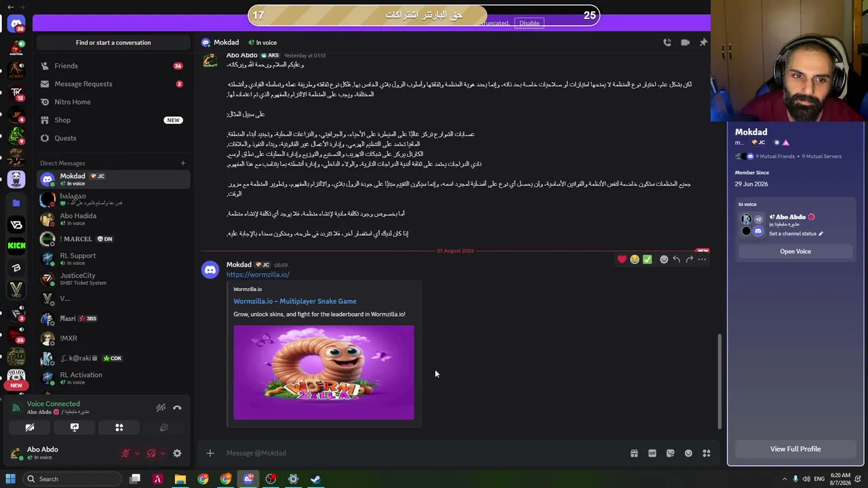Open the add reaction picker on message
This screenshot has width=868, height=488.
point(664,259)
